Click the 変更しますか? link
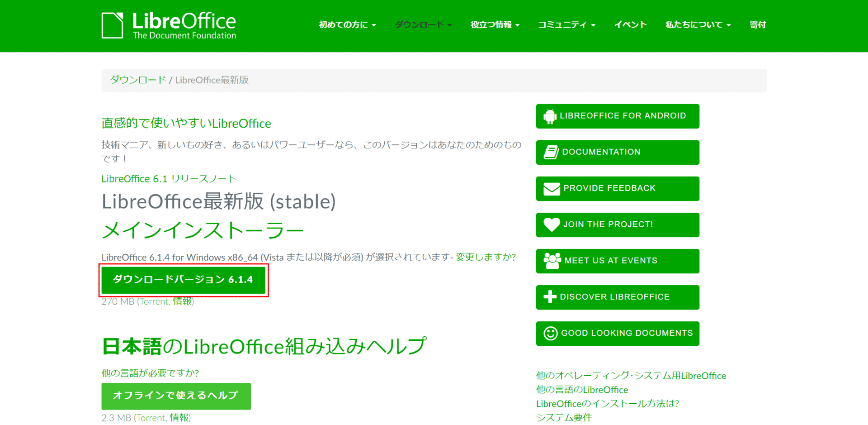The height and width of the screenshot is (425, 868). click(486, 257)
